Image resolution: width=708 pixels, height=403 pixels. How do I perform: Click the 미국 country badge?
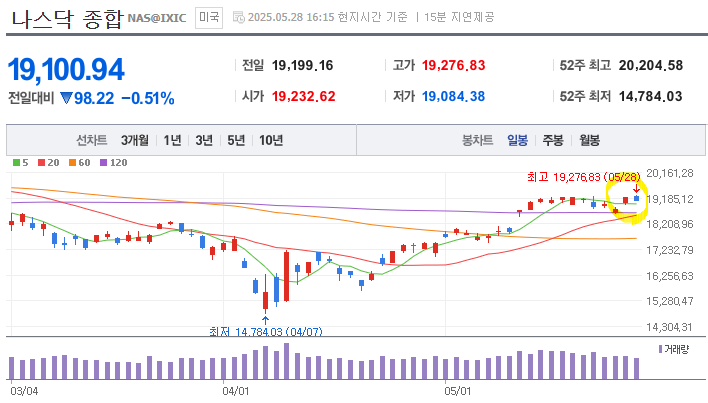click(209, 18)
